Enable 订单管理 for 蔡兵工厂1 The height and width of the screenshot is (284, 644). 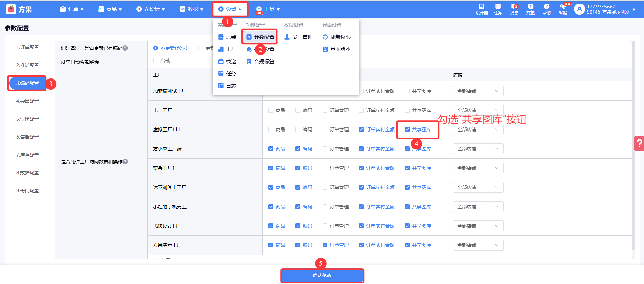(x=325, y=168)
